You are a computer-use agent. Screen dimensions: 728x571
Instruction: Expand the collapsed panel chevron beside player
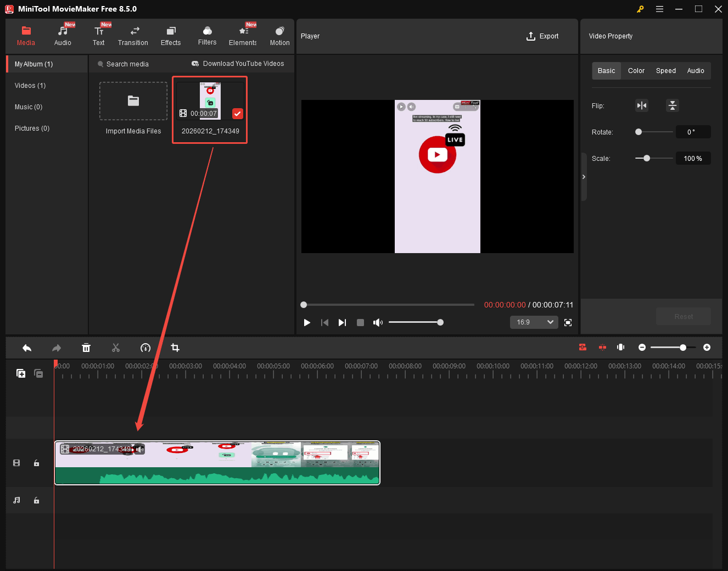(x=584, y=177)
